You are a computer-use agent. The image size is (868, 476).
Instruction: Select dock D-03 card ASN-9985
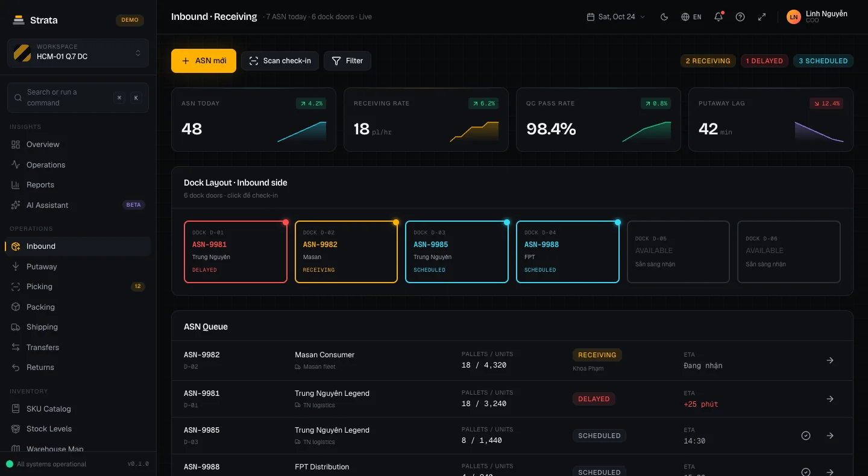pos(457,252)
